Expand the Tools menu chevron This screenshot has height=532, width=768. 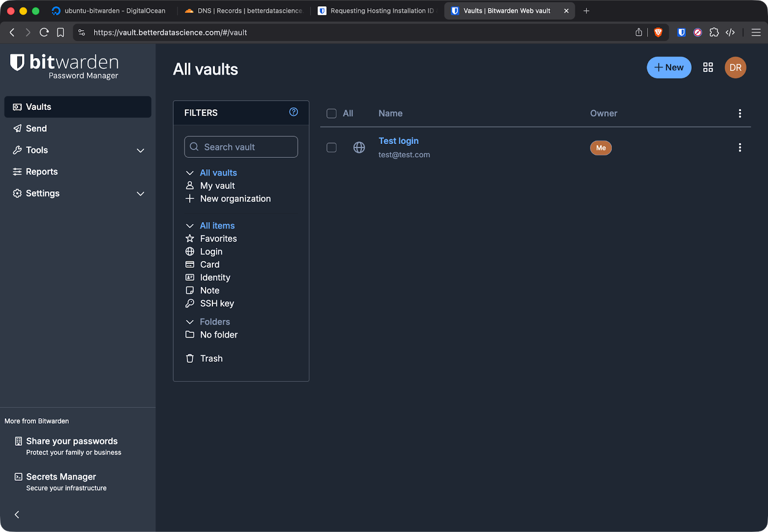(x=140, y=151)
